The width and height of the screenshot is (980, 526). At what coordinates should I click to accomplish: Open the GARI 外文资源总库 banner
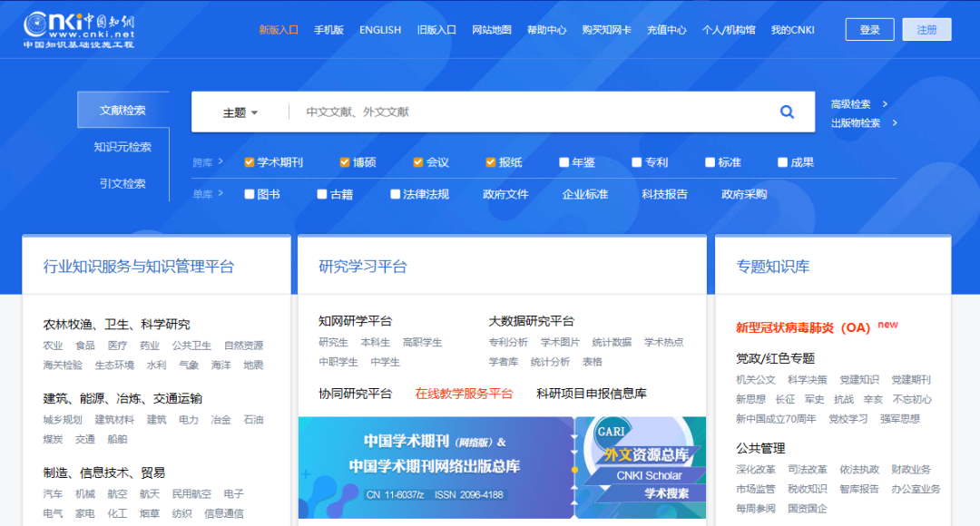pyautogui.click(x=641, y=467)
